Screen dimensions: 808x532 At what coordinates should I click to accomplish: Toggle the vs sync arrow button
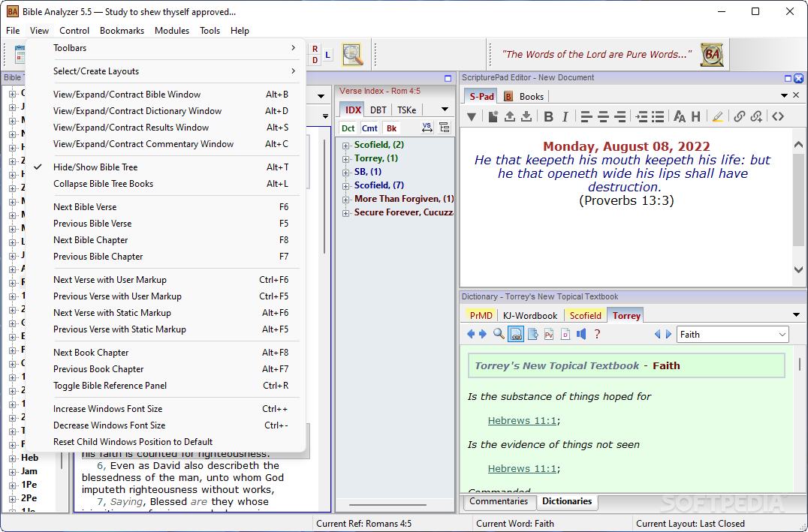coord(427,128)
